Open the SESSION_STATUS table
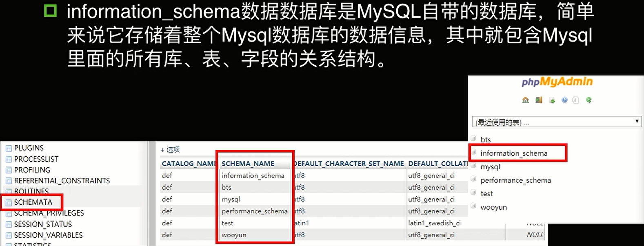The height and width of the screenshot is (246, 644). [43, 224]
